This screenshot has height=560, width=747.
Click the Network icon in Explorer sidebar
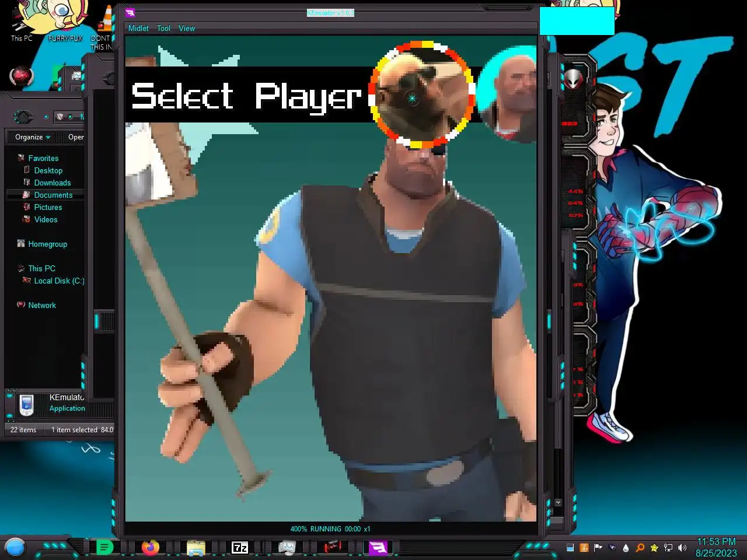(21, 304)
